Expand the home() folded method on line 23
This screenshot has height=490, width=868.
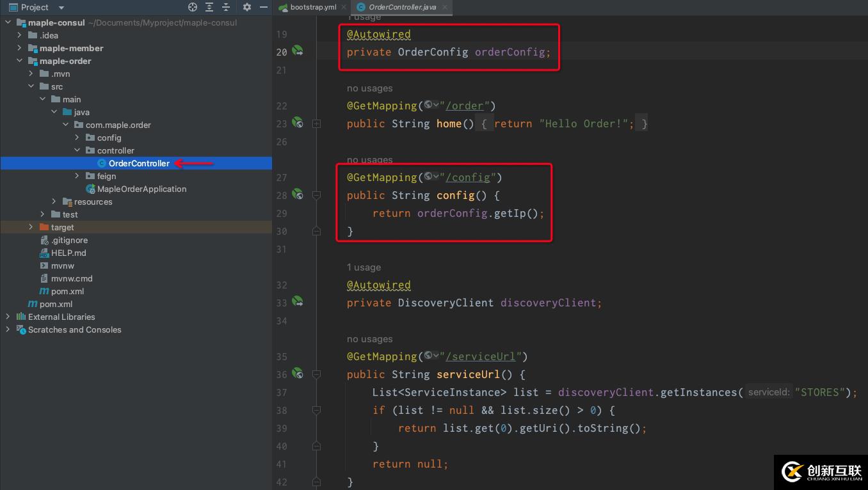(316, 123)
